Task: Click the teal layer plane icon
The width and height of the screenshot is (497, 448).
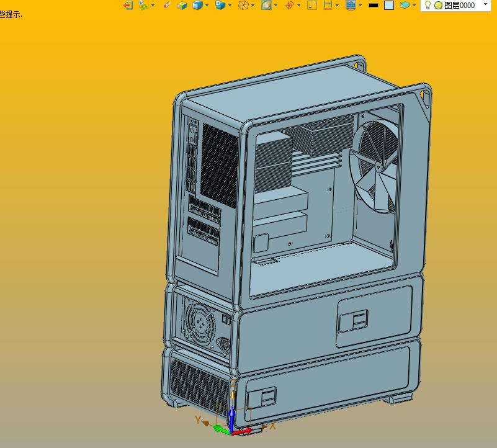Action: point(405,5)
